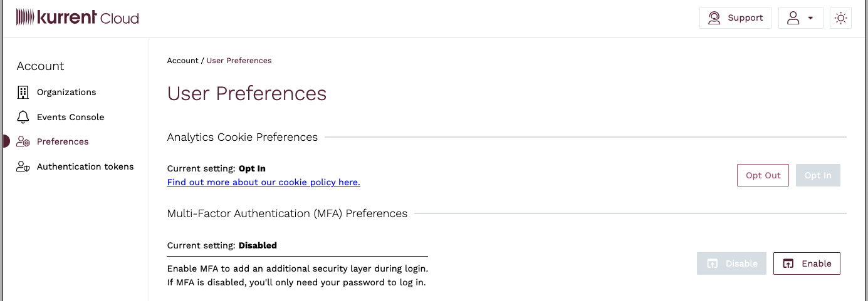Opt out of analytics cookies

pos(763,175)
